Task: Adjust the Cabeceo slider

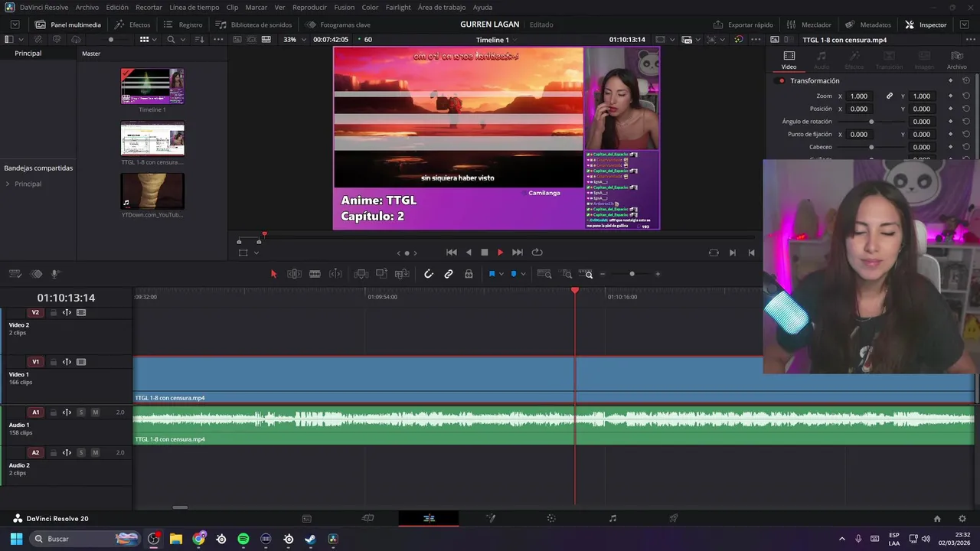Action: tap(871, 147)
